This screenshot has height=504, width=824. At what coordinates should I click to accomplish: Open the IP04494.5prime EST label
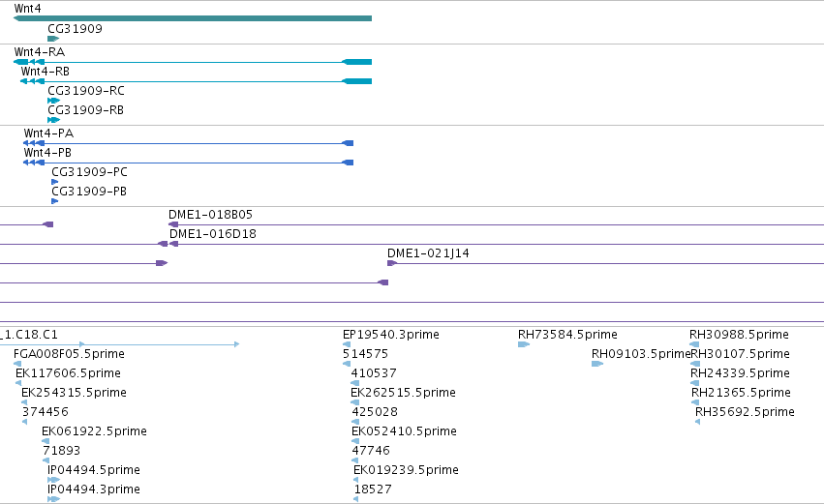pos(94,470)
